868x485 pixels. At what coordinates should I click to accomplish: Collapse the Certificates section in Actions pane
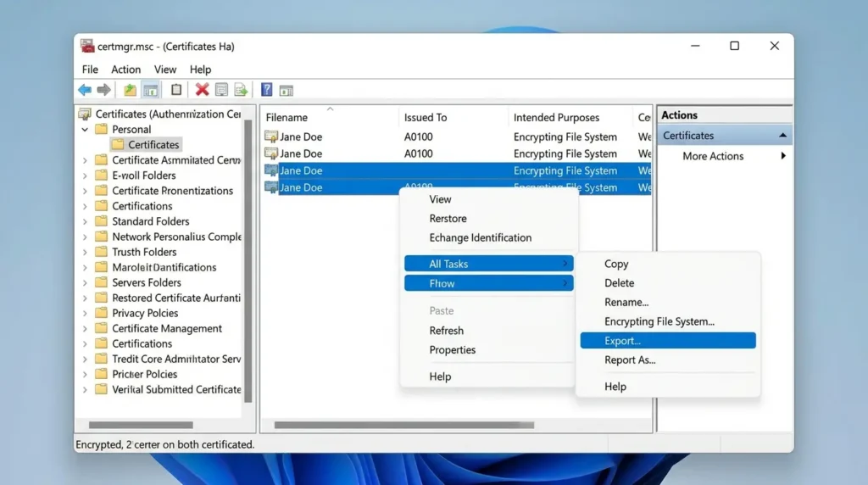[x=782, y=135]
